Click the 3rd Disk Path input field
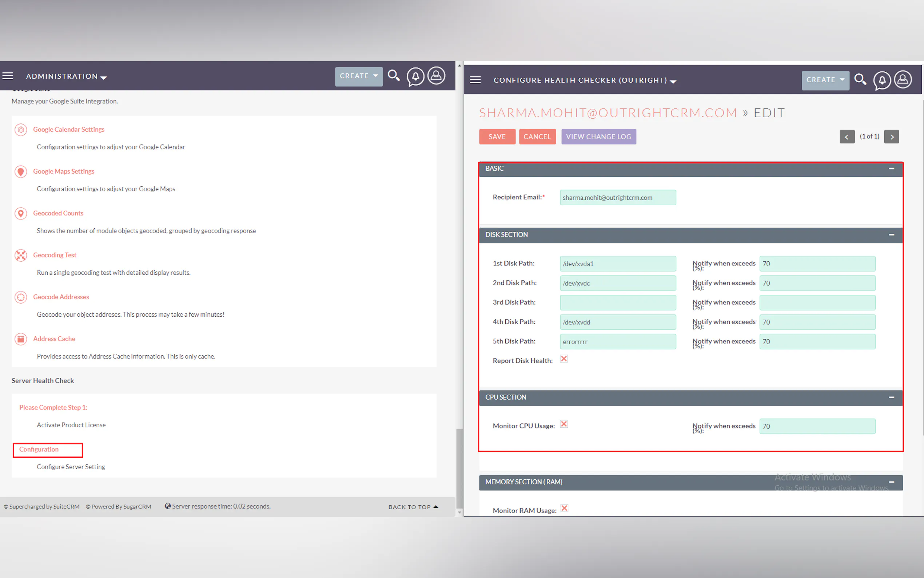 618,303
